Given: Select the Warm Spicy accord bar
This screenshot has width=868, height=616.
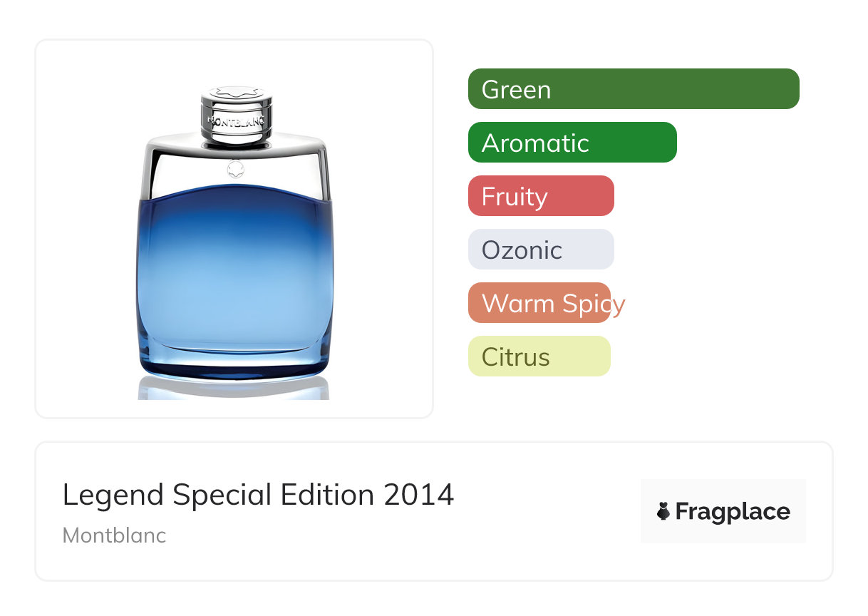Looking at the screenshot, I should (540, 303).
